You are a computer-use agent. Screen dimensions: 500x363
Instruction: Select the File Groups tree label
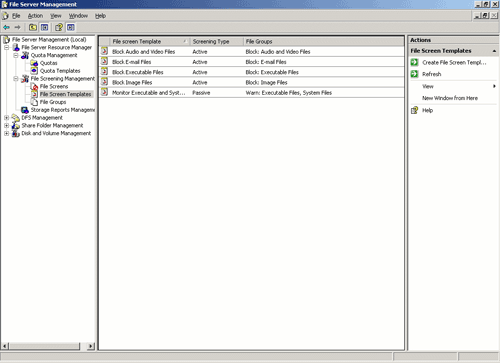pyautogui.click(x=53, y=102)
